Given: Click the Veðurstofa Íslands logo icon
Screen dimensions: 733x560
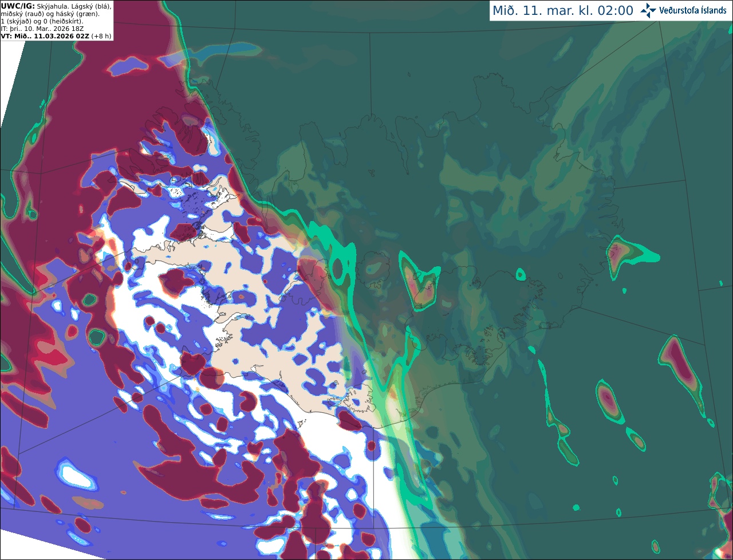Looking at the screenshot, I should 648,10.
